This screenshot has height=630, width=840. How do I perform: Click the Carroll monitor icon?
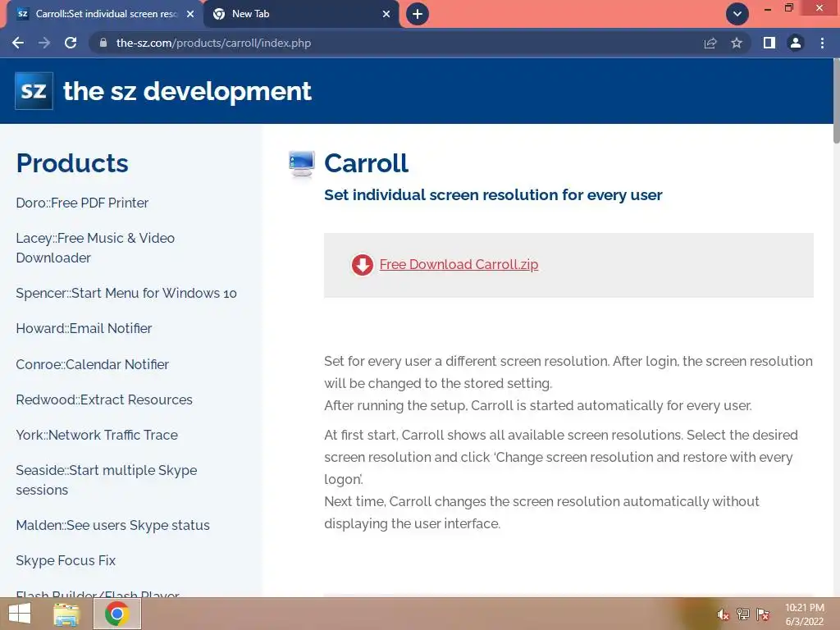302,163
